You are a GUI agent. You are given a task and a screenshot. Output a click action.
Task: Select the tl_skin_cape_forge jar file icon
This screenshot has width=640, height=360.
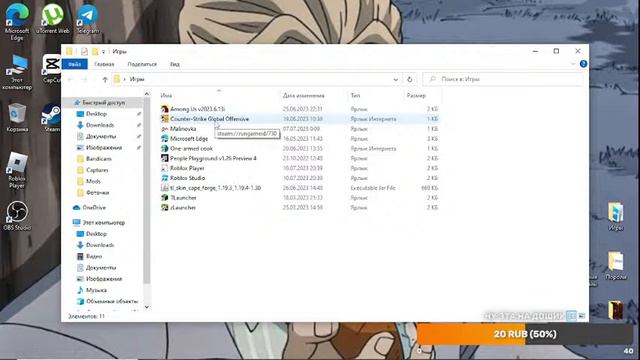164,188
